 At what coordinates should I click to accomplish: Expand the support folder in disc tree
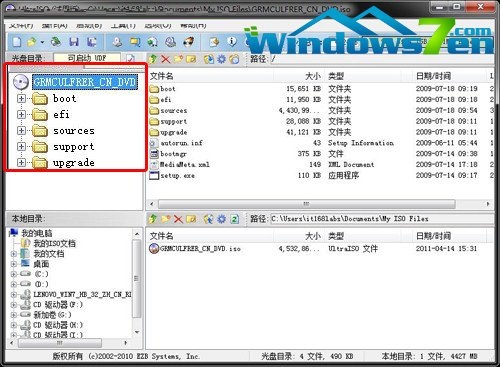coord(21,146)
